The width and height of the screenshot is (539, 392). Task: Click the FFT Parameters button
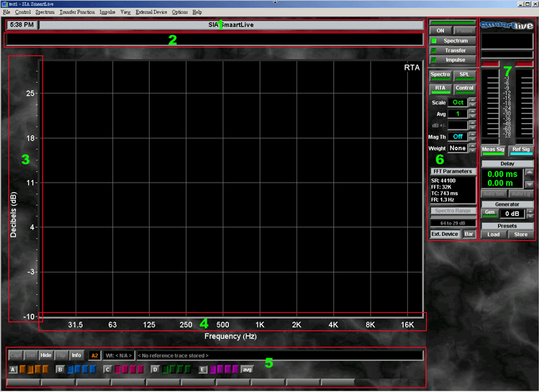pos(453,171)
